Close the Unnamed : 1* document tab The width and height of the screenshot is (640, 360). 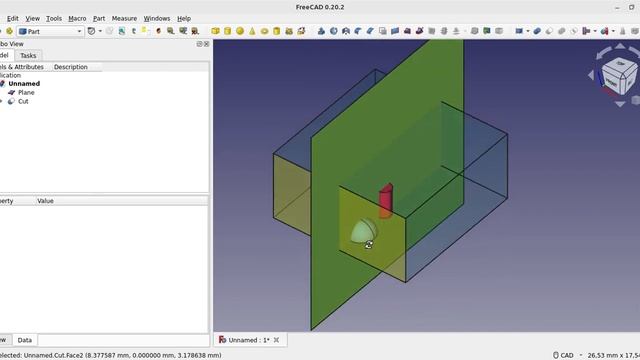point(276,340)
